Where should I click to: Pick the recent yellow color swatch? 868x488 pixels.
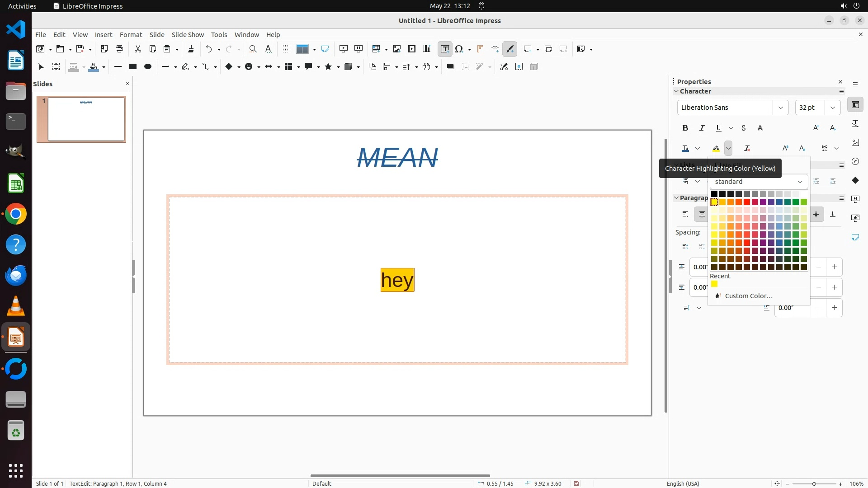coord(714,284)
